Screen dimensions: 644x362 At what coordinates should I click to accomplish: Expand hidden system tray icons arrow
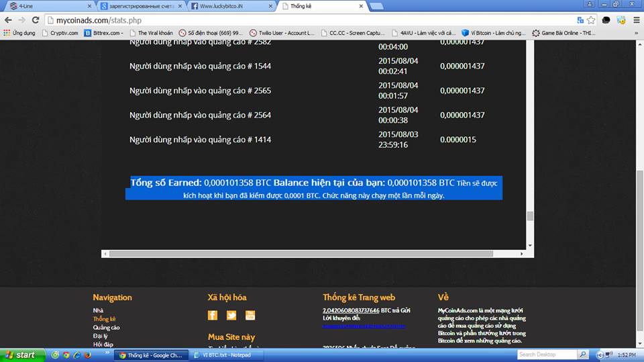click(600, 354)
